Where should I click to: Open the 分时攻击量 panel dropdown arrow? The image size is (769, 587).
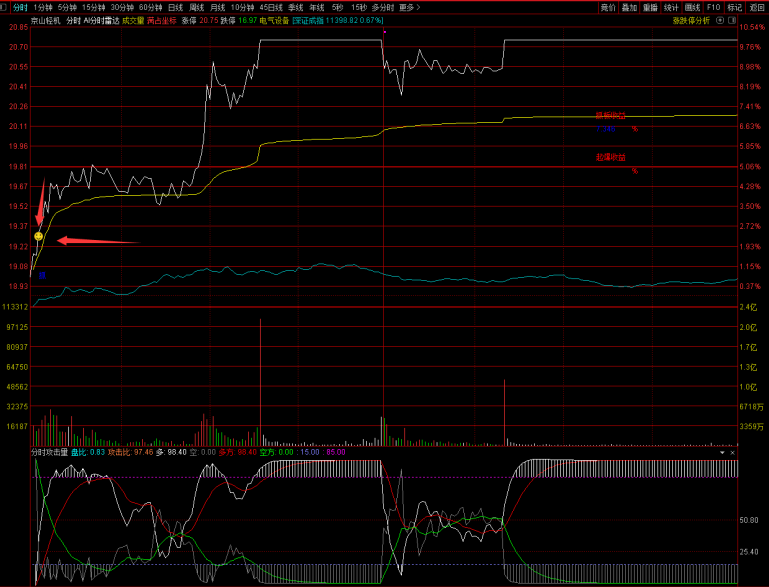pyautogui.click(x=722, y=453)
